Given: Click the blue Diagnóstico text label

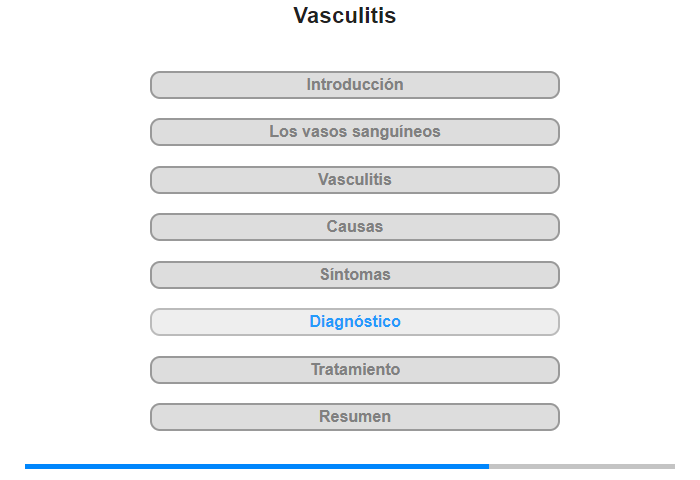Looking at the screenshot, I should [355, 321].
